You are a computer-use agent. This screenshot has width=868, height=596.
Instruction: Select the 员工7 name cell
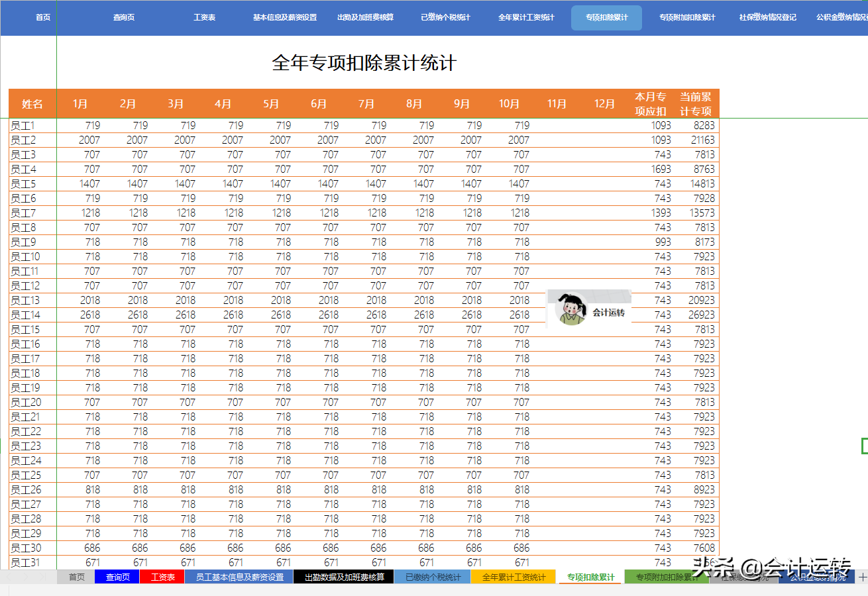pos(32,213)
